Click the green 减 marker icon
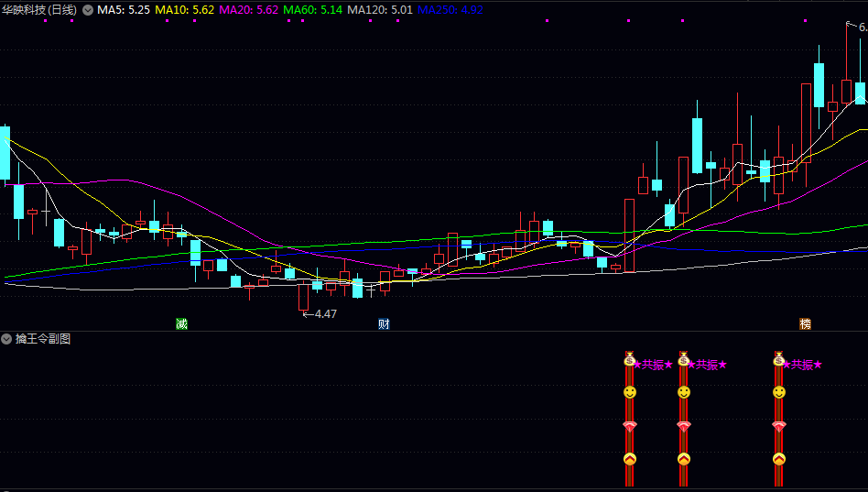Image resolution: width=868 pixels, height=492 pixels. [182, 324]
